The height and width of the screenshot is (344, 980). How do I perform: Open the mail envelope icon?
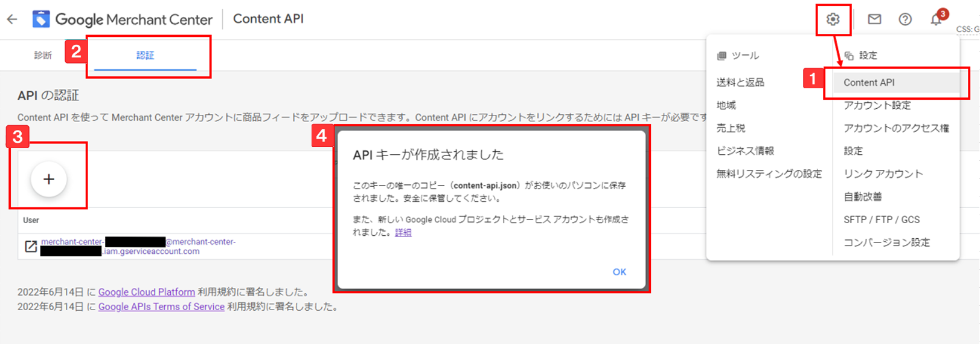click(x=874, y=19)
